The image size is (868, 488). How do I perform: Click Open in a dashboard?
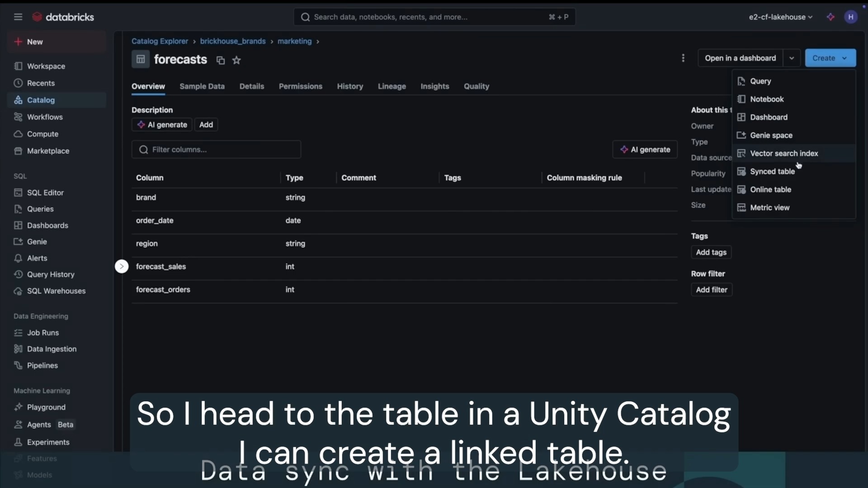pyautogui.click(x=741, y=58)
